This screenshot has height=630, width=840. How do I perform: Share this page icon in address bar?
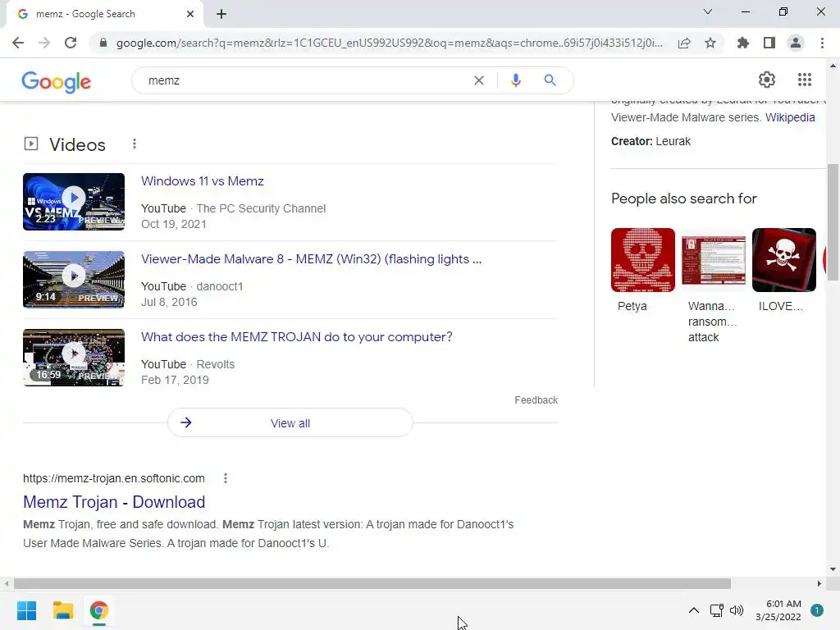[684, 43]
